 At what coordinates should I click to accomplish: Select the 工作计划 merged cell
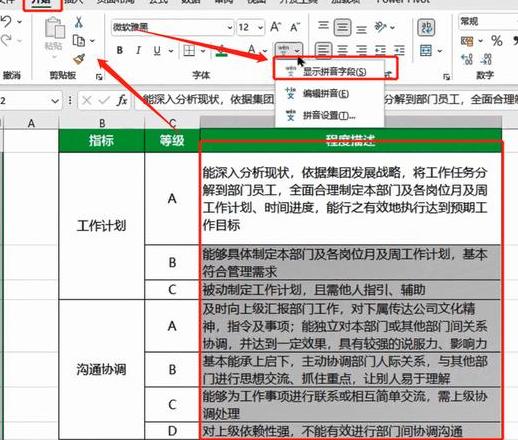(x=102, y=226)
